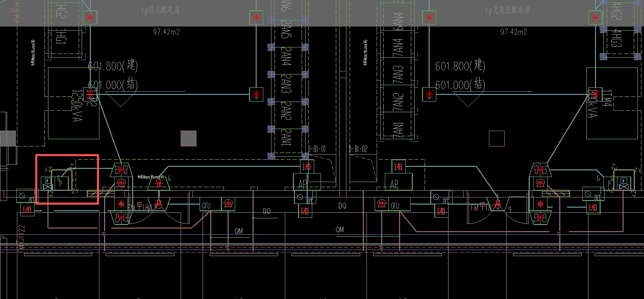Pick the red light symbol beside 2AN3
This screenshot has height=299, width=644.
tap(256, 94)
